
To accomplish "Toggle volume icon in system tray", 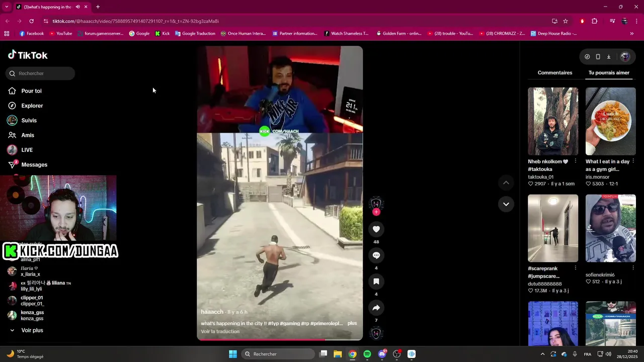I will (608, 354).
